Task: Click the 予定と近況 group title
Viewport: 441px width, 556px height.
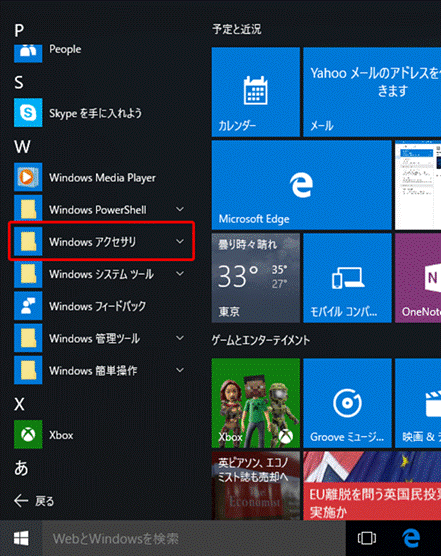Action: click(x=237, y=29)
